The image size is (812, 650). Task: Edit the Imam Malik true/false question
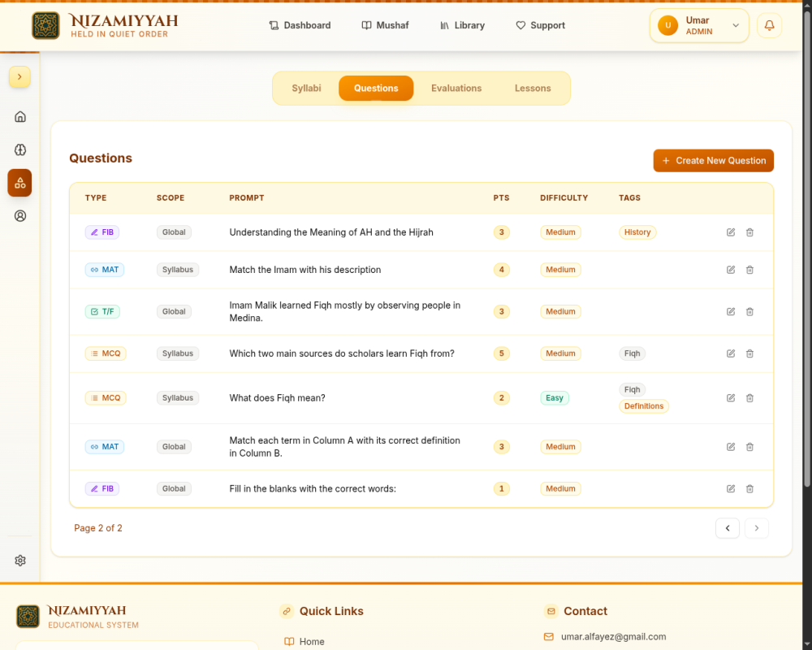click(x=731, y=311)
